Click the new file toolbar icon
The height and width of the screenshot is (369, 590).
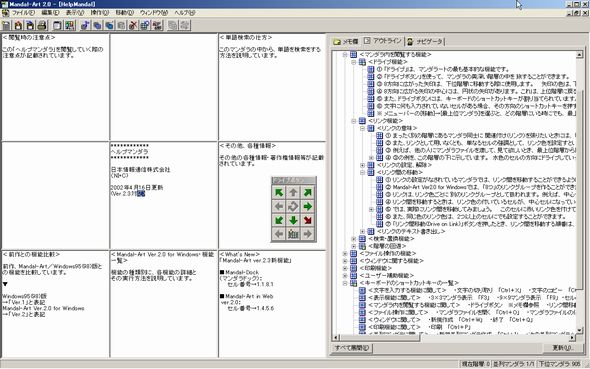[6, 25]
